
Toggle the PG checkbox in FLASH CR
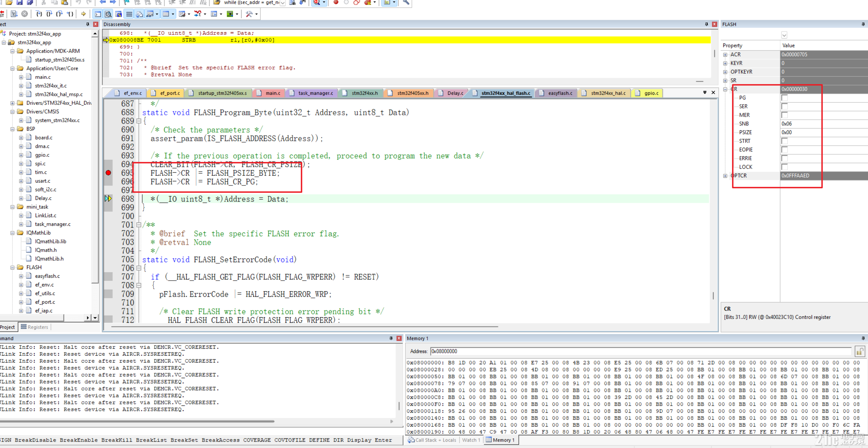785,98
